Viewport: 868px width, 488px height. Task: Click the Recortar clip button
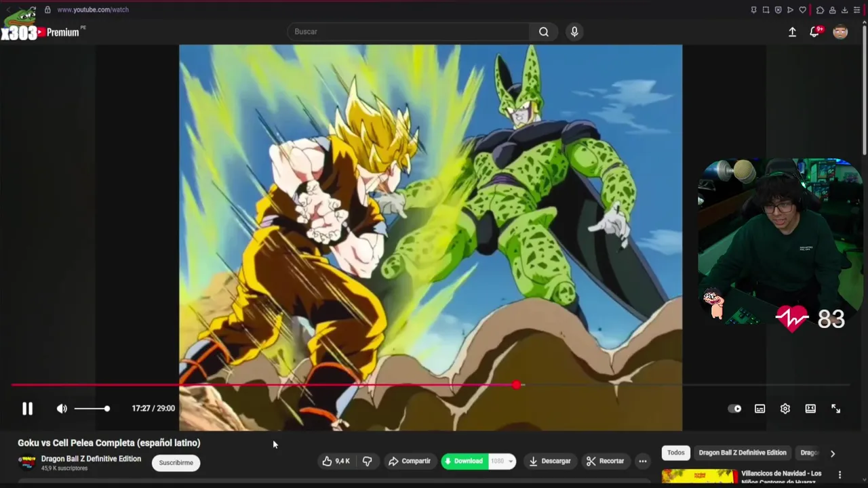(606, 461)
